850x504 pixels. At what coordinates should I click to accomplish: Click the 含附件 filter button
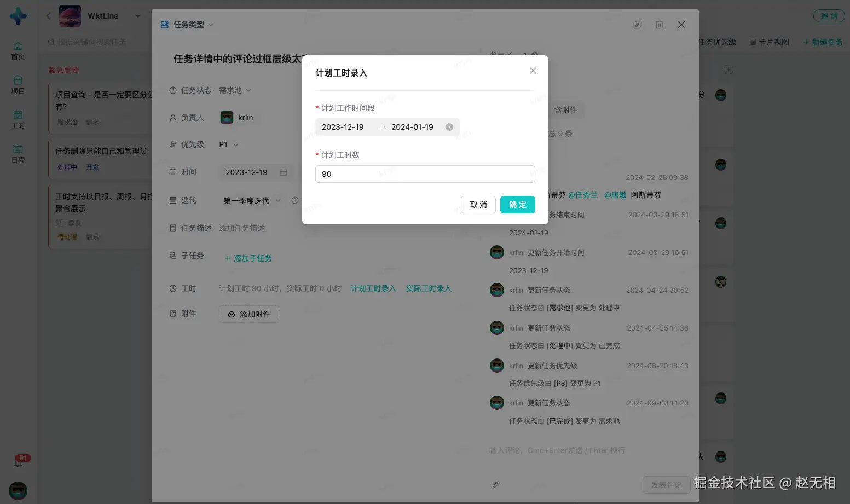[x=566, y=110]
